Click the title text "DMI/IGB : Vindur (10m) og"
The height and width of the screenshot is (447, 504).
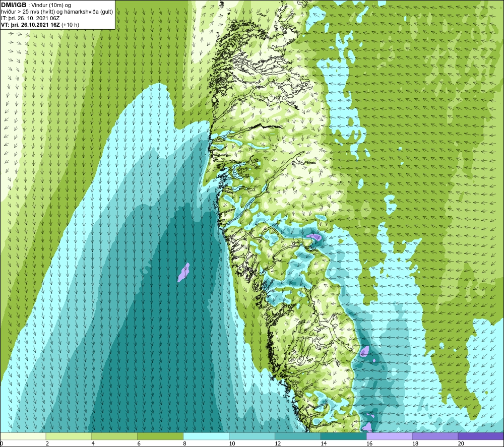pos(36,5)
